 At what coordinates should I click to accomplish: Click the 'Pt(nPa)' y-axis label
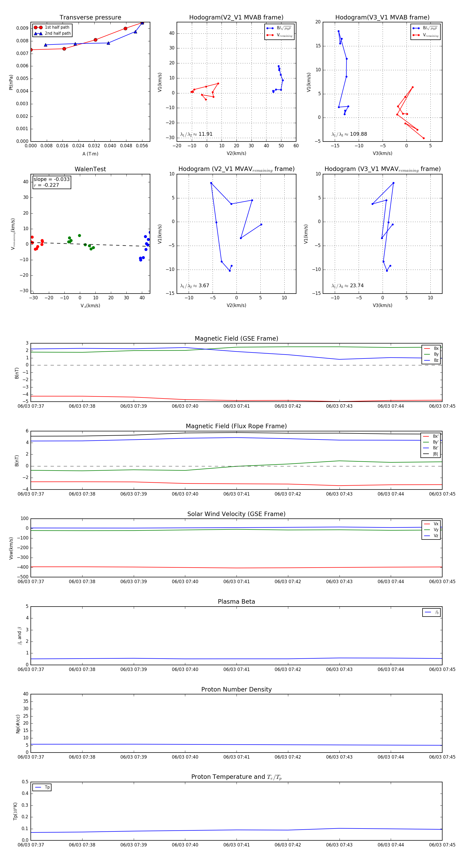[11, 82]
